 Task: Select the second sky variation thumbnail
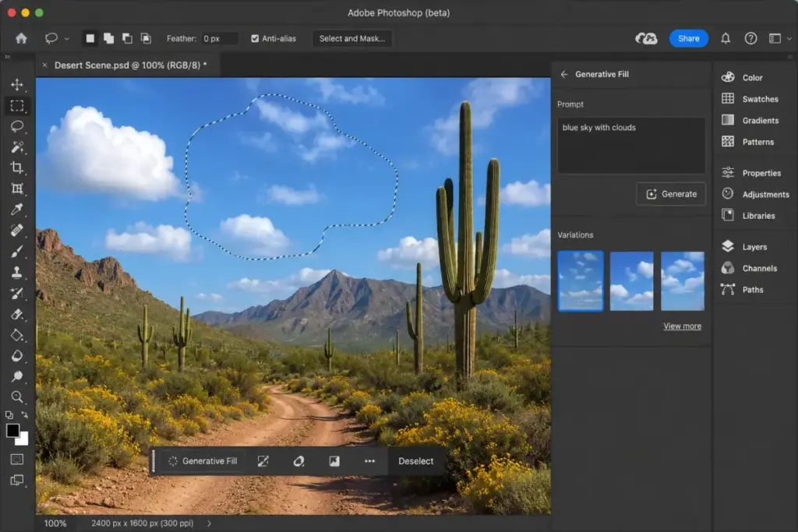(631, 280)
